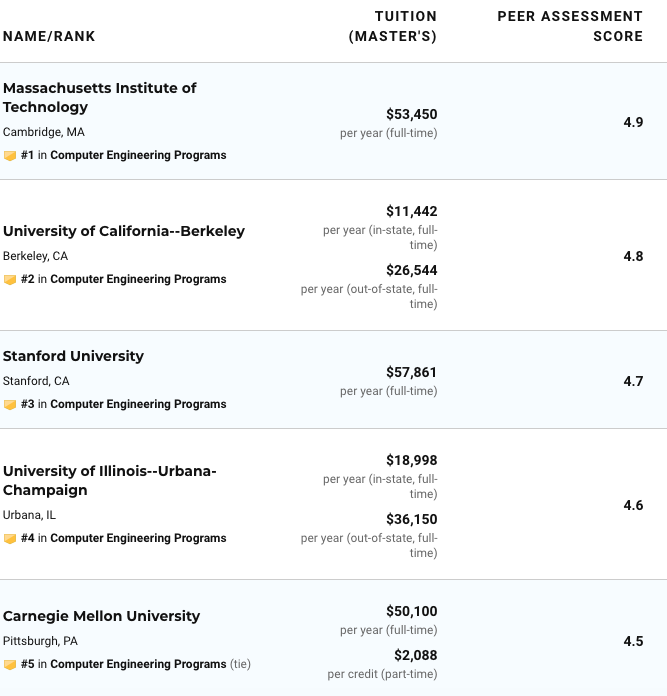This screenshot has width=667, height=696.
Task: Open the Carnegie Mellon University link
Action: (x=101, y=616)
